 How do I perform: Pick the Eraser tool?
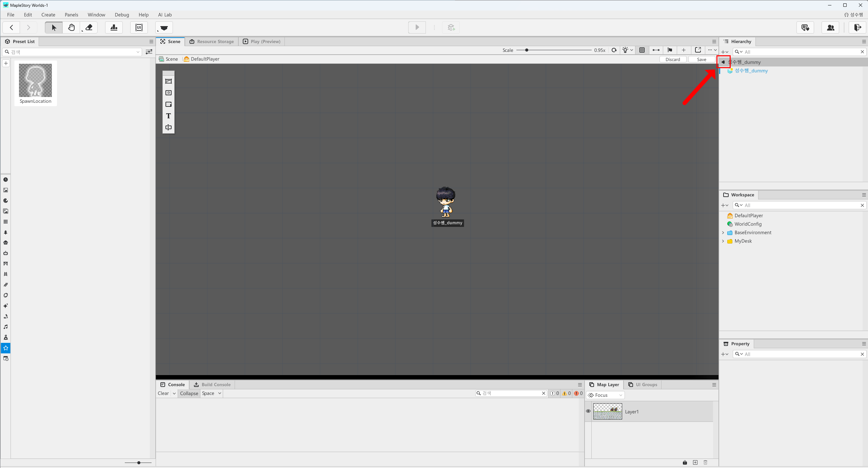[x=89, y=27]
